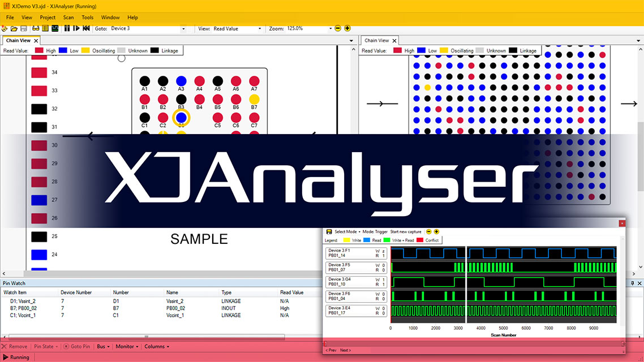Expand the right pane tab list arrow
The height and width of the screenshot is (362, 644).
[x=638, y=41]
